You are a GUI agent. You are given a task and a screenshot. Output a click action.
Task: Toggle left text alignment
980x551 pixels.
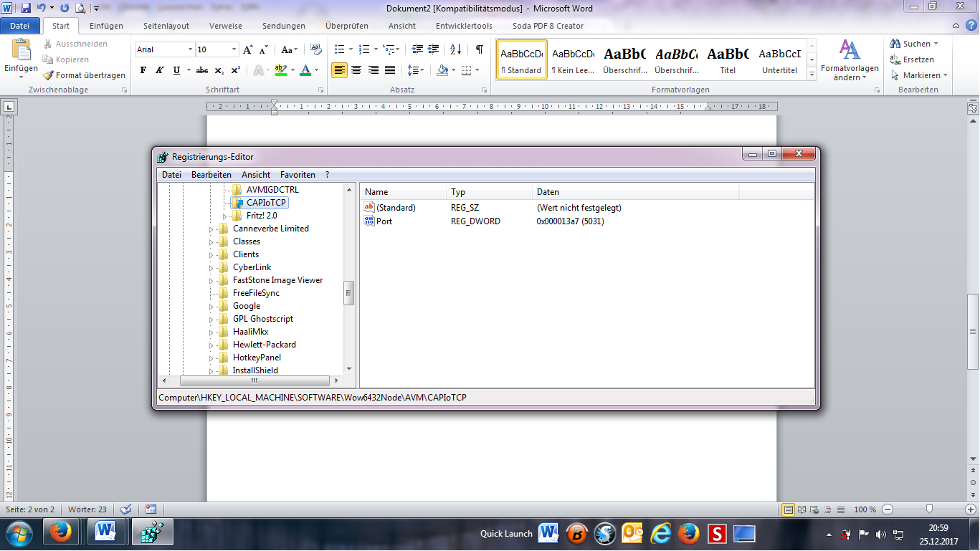(339, 70)
